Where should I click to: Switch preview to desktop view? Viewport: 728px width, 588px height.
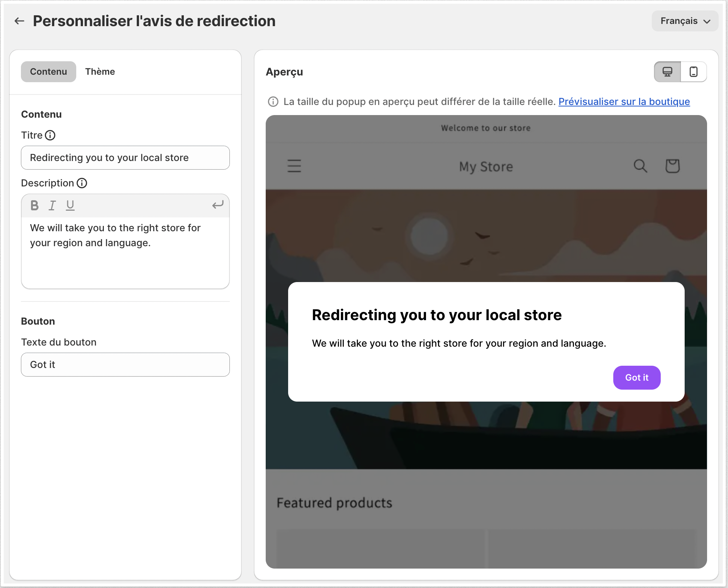667,72
